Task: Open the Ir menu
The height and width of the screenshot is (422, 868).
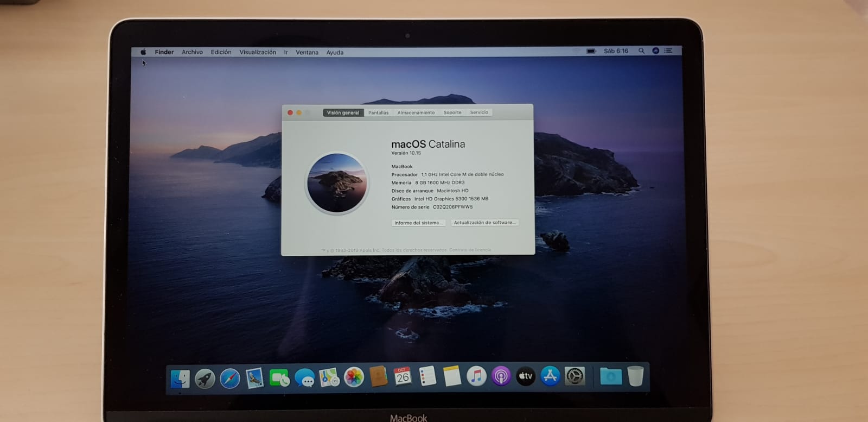Action: (286, 53)
